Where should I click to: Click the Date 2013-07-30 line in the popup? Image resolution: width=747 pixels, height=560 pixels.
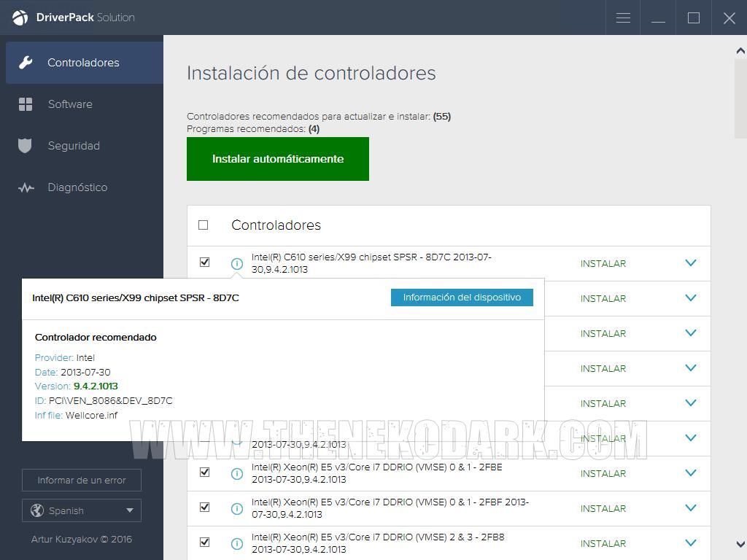pyautogui.click(x=72, y=373)
